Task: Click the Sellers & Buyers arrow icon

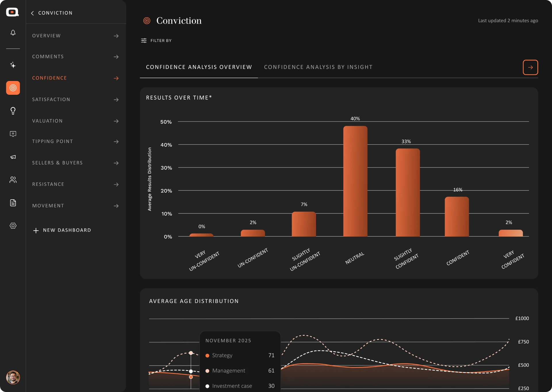Action: (x=116, y=163)
